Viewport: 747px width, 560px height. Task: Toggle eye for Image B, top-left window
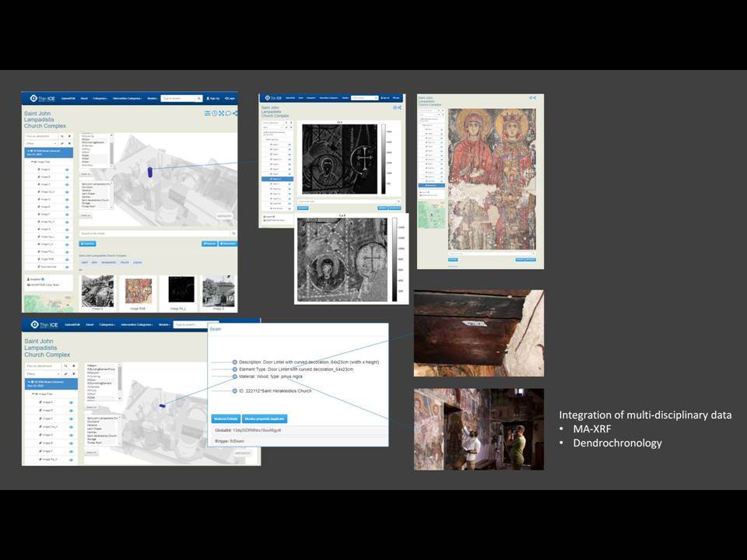point(67,177)
